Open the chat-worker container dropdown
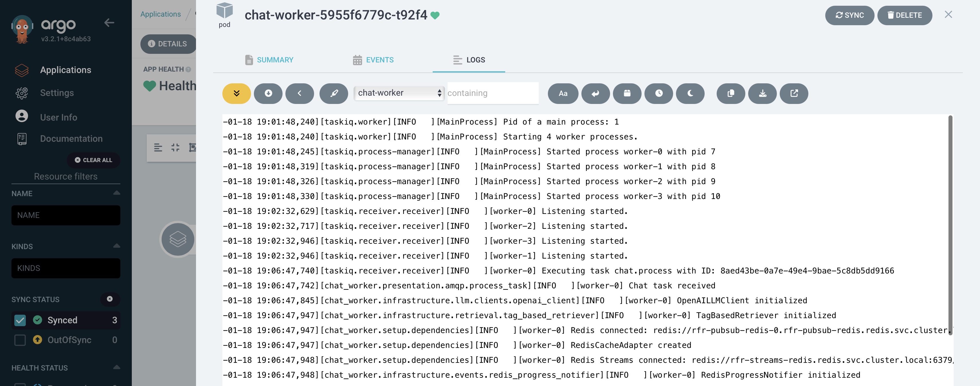The image size is (980, 386). (399, 93)
